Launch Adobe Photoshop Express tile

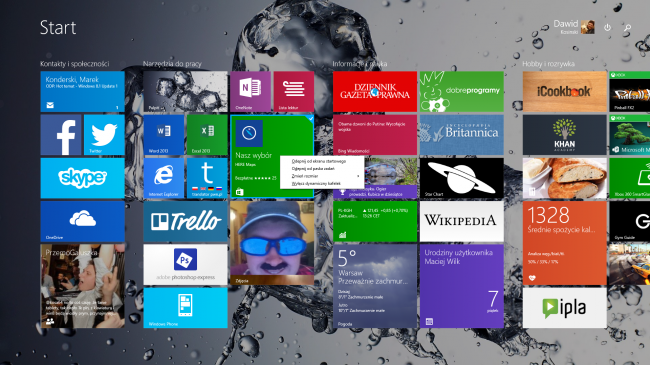(x=185, y=264)
